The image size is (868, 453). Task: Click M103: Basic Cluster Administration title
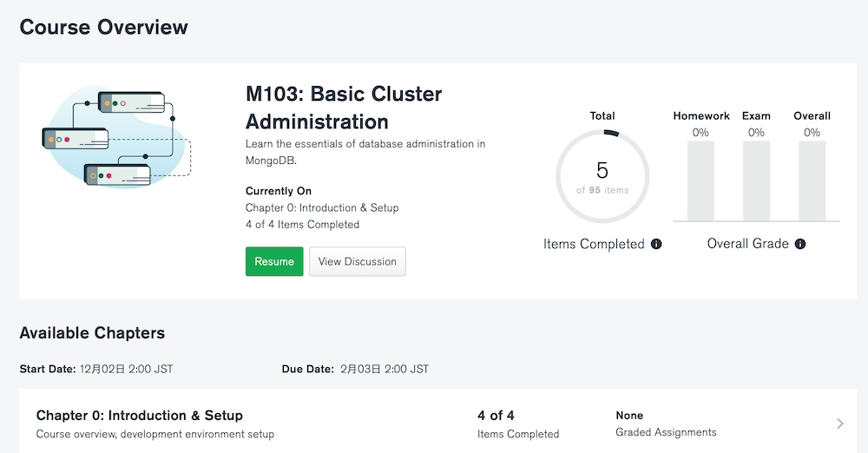(344, 108)
